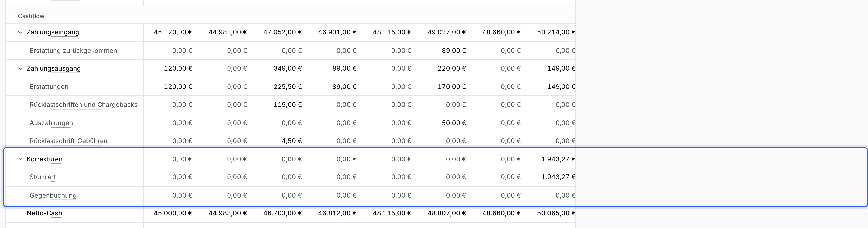This screenshot has width=868, height=228.
Task: Select the 45.000,00 € Netto-Cash value
Action: tap(173, 213)
